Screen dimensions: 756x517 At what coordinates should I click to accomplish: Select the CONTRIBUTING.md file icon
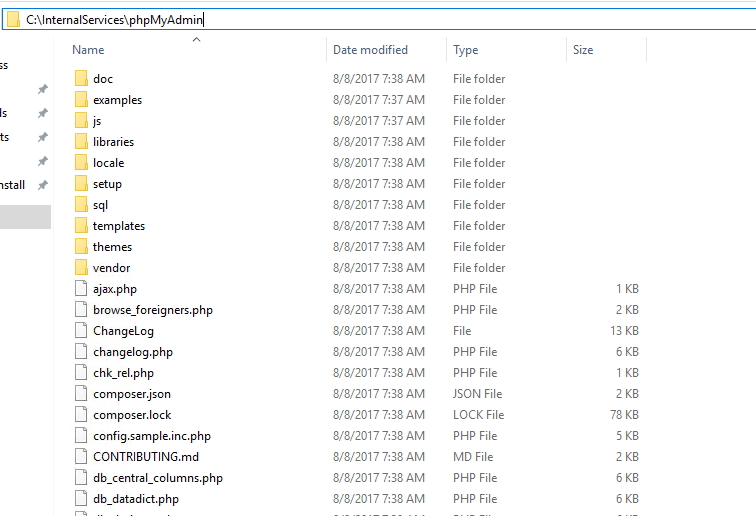[x=81, y=456]
